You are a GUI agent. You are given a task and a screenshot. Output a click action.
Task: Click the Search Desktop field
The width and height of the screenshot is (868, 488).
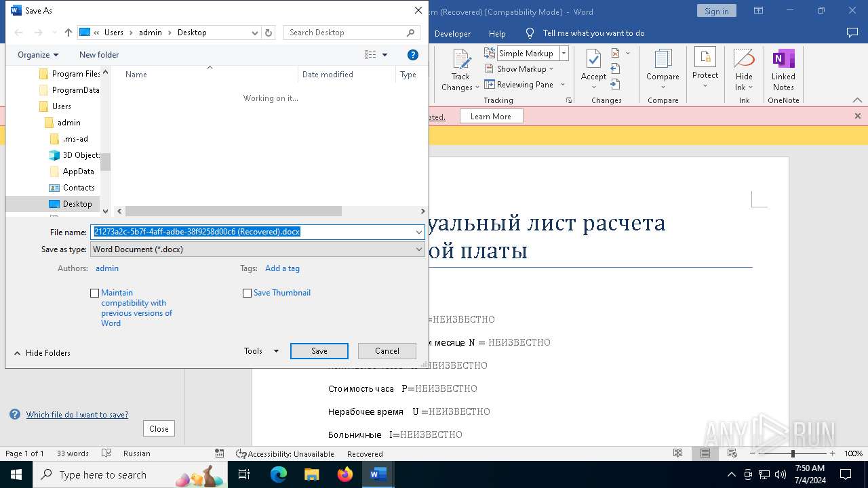351,33
